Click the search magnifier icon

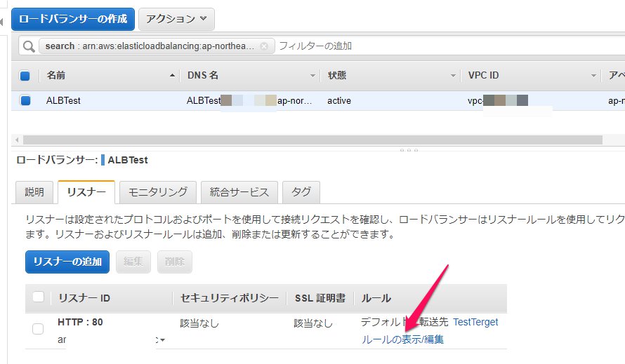29,46
